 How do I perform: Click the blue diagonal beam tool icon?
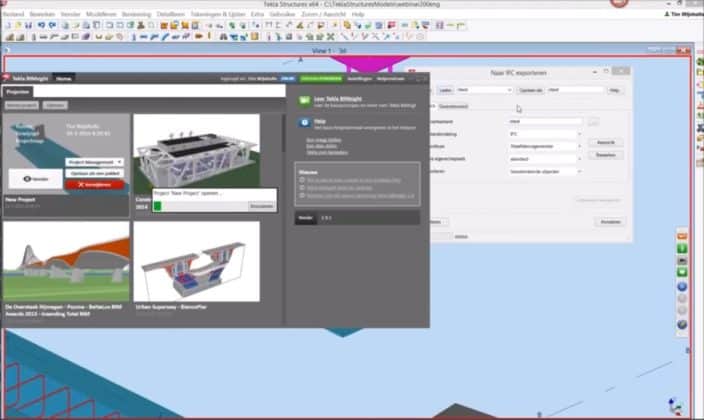(x=165, y=36)
